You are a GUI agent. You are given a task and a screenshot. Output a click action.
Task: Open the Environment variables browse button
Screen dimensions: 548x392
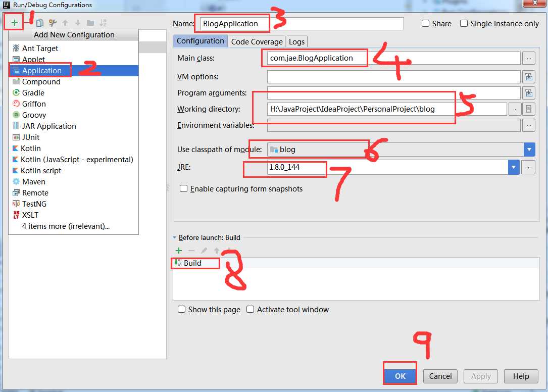pos(529,125)
